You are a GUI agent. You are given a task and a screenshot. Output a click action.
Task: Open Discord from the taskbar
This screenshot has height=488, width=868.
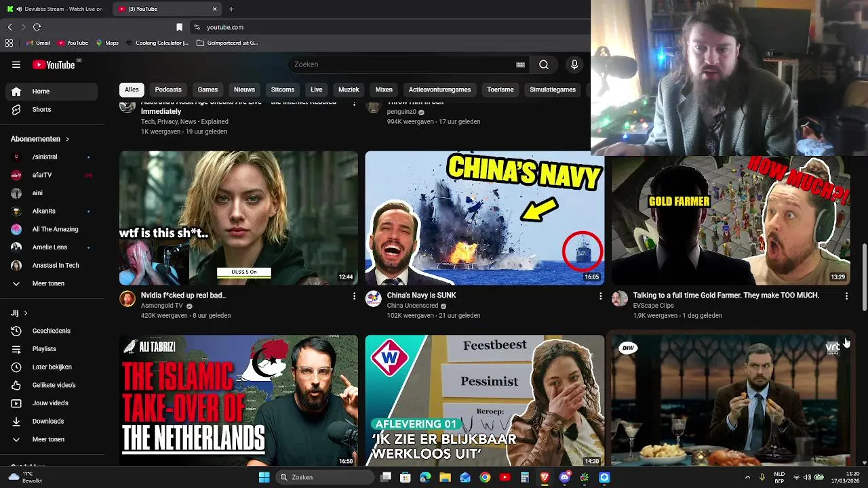click(x=564, y=477)
